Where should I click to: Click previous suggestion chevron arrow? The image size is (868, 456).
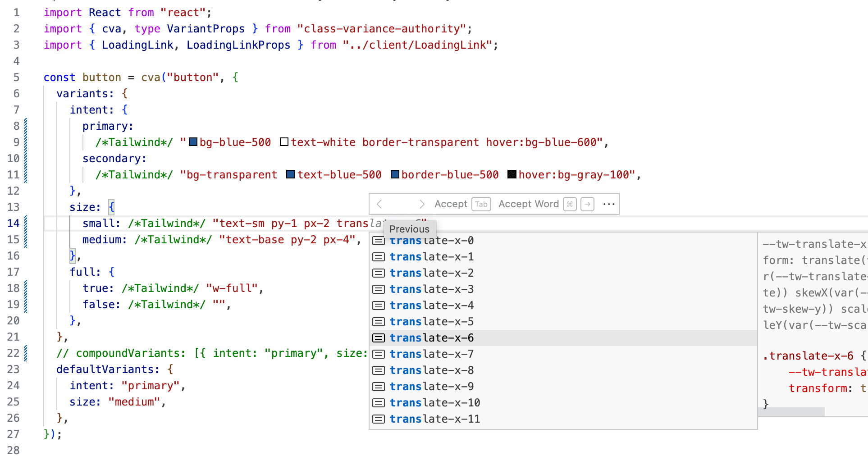(x=379, y=204)
